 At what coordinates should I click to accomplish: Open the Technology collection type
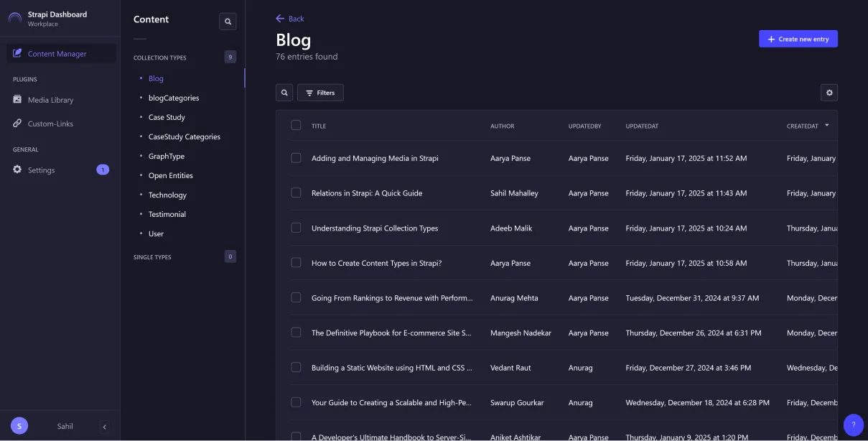pyautogui.click(x=167, y=195)
